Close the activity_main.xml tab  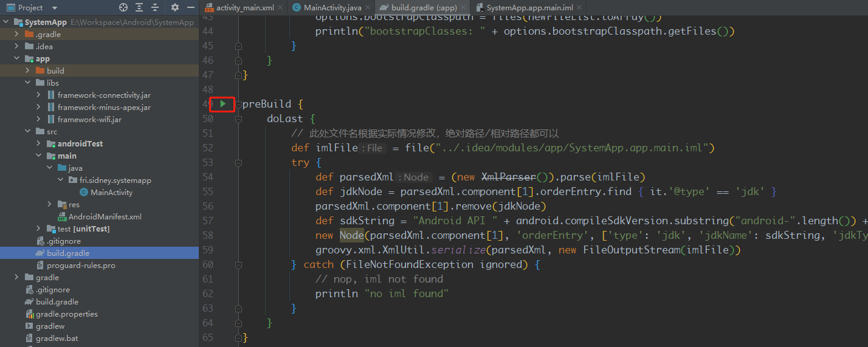coord(280,8)
